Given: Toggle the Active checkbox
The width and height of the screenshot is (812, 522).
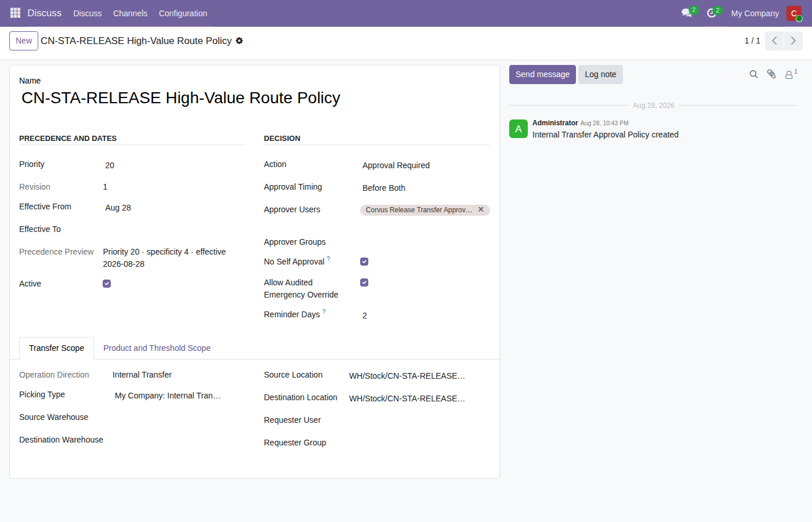Looking at the screenshot, I should 107,284.
